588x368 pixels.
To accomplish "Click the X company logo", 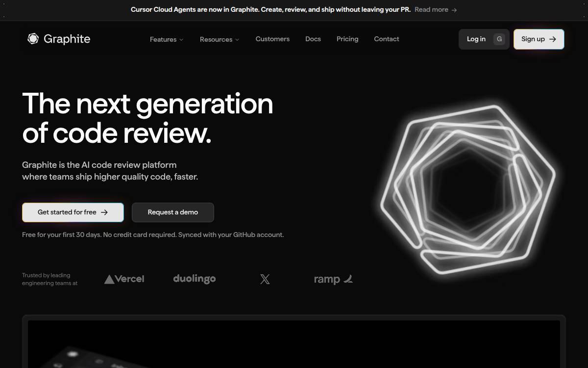I will 265,279.
